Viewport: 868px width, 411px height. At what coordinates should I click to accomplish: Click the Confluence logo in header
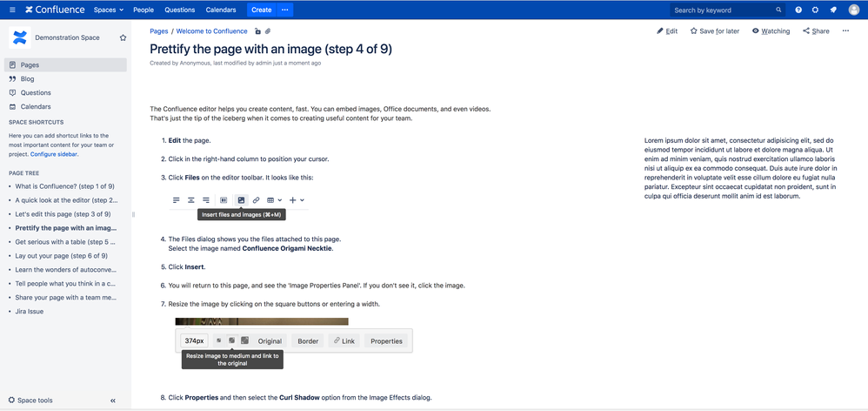point(55,10)
